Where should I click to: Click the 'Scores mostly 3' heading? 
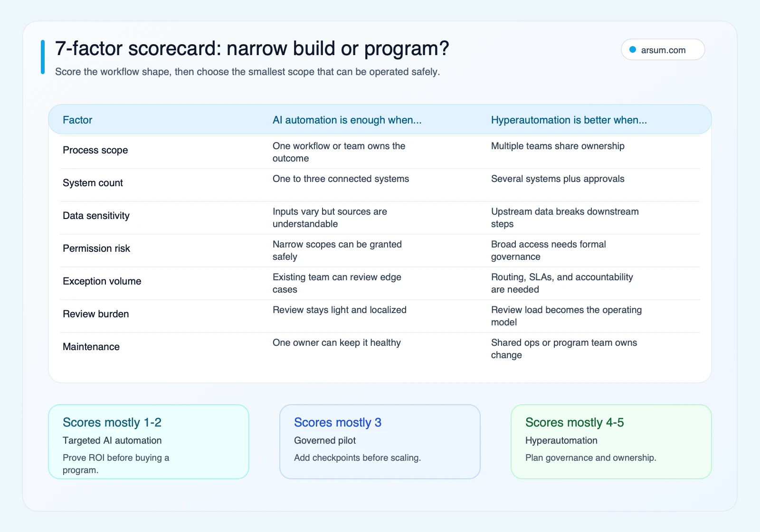coord(338,422)
